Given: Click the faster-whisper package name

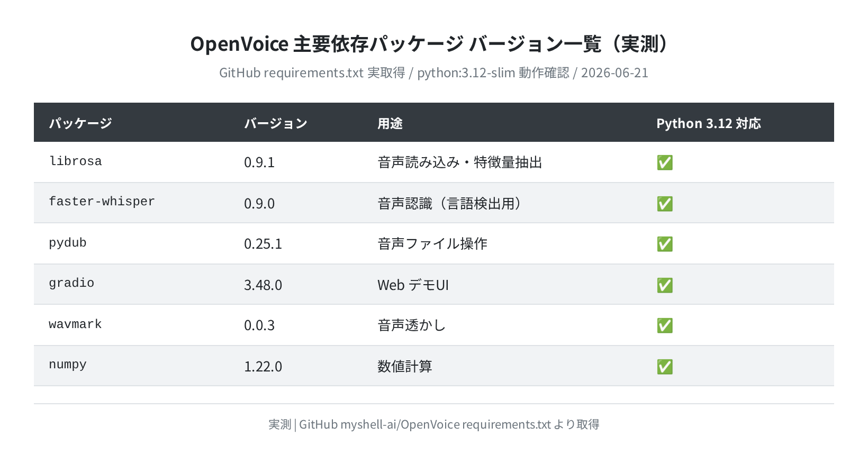Looking at the screenshot, I should (102, 202).
